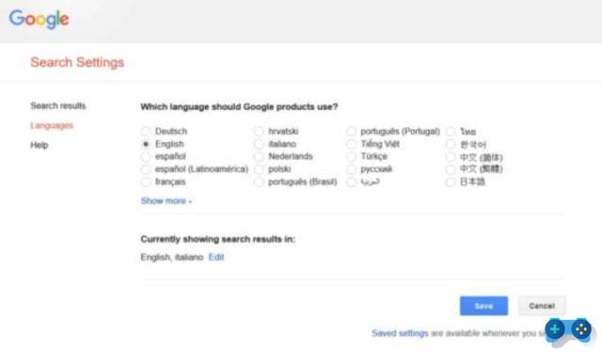Viewport: 602px width, 364px height.
Task: Select the Arabic language radio button
Action: [351, 182]
